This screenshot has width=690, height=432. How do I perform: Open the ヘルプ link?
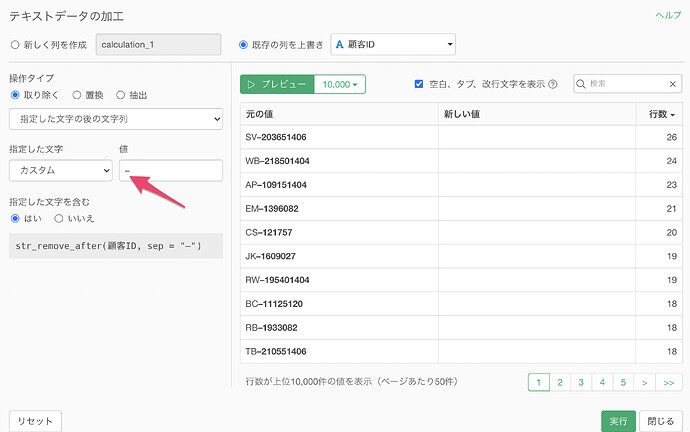[668, 15]
